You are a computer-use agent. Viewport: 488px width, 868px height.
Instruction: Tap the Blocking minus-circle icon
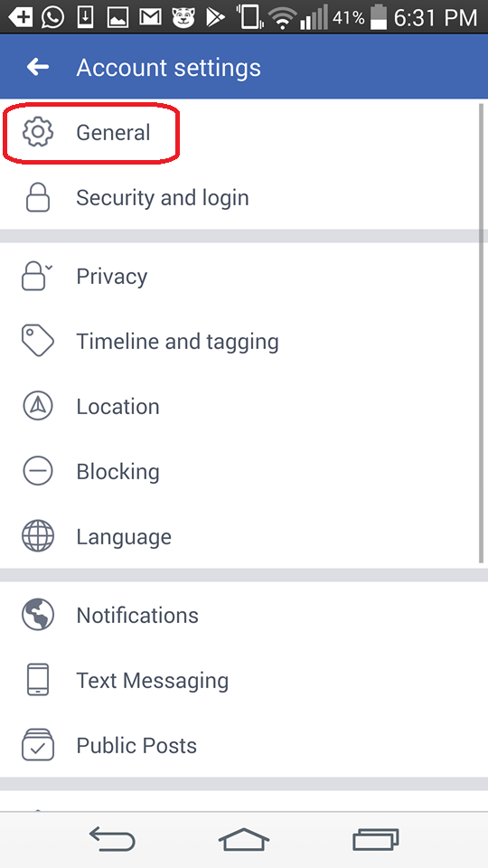pyautogui.click(x=38, y=471)
